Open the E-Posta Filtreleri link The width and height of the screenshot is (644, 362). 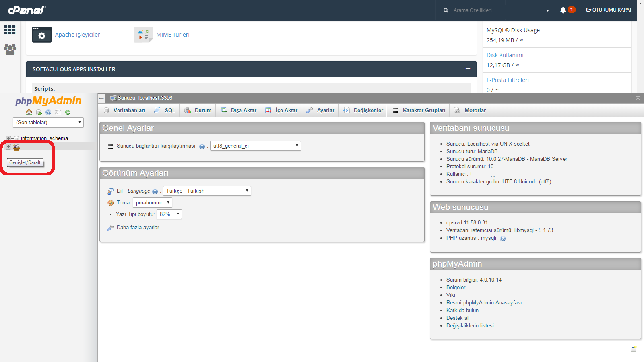point(508,80)
